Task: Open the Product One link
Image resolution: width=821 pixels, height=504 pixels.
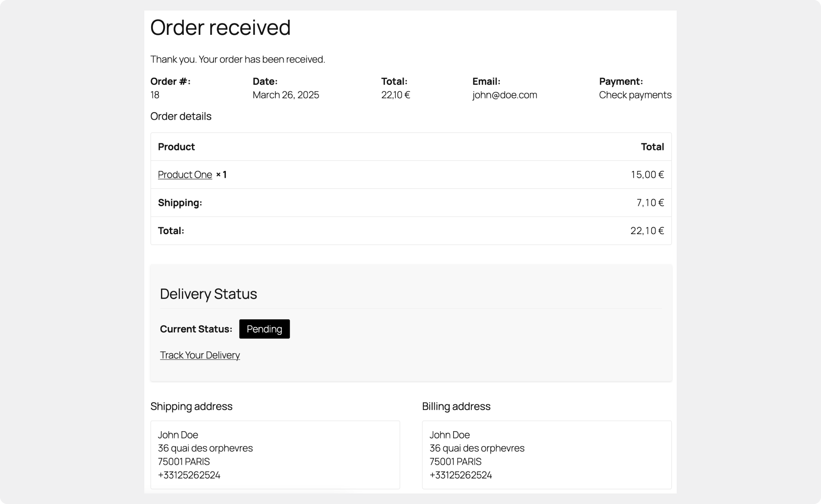Action: click(x=185, y=175)
